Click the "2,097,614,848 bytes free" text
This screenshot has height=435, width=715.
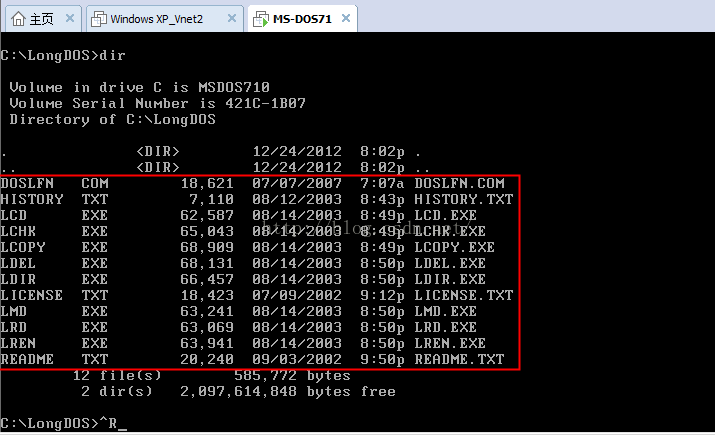288,391
